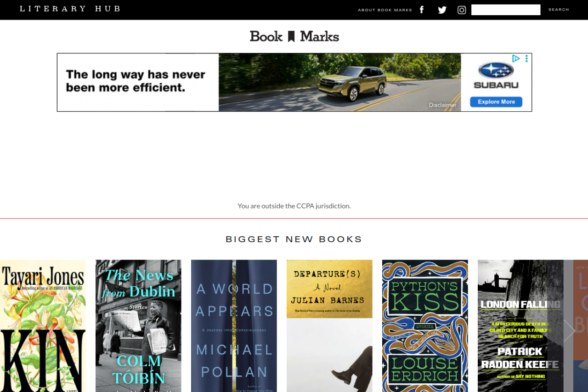Click the Explore More ad button

[496, 102]
